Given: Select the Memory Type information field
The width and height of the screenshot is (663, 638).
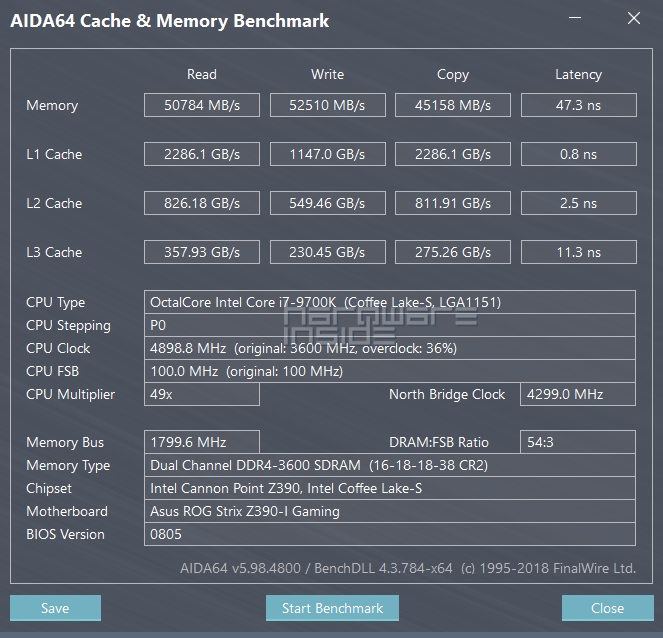Looking at the screenshot, I should pos(390,465).
